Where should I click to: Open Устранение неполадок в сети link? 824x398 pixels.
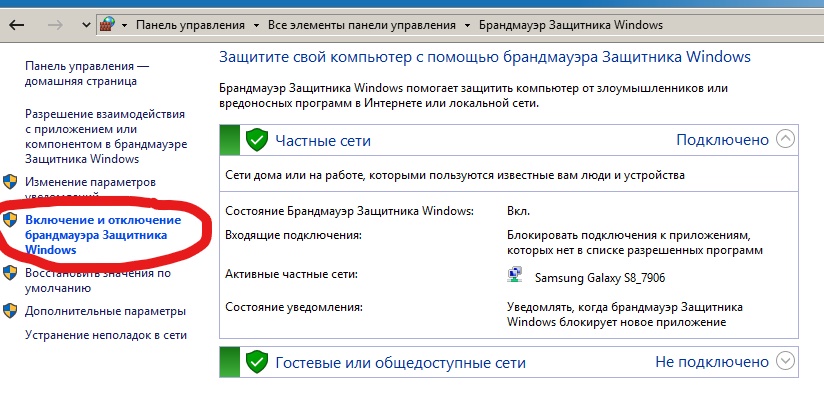106,335
